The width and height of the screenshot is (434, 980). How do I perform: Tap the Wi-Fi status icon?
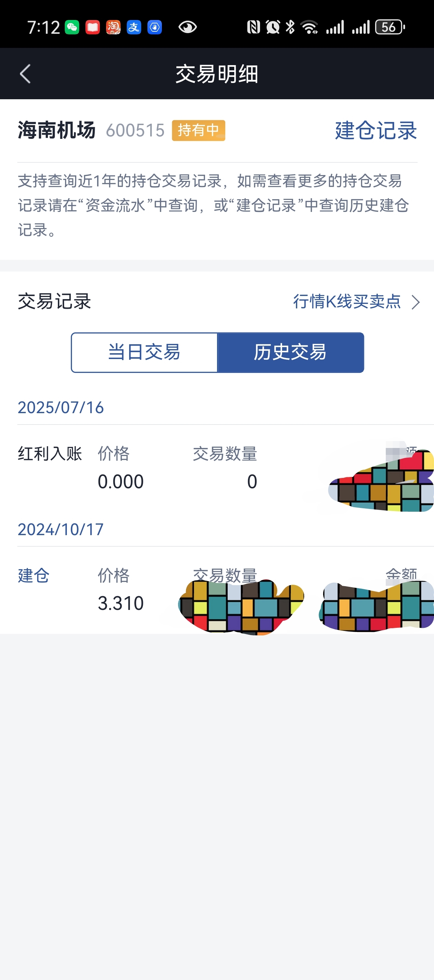pyautogui.click(x=309, y=27)
